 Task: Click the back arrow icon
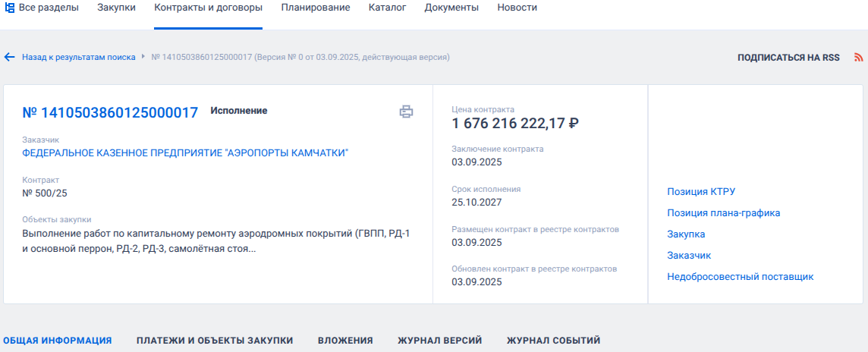pyautogui.click(x=9, y=57)
